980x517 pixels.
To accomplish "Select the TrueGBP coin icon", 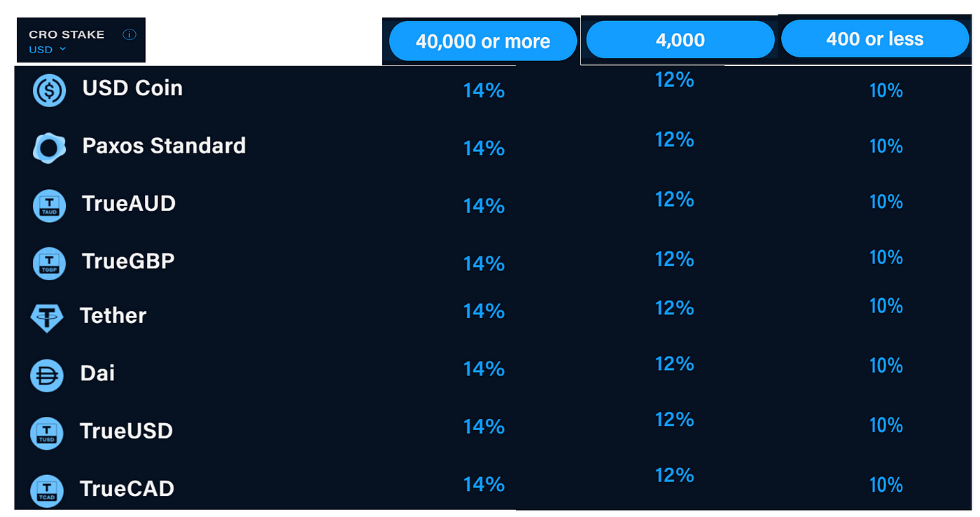I will pyautogui.click(x=49, y=263).
